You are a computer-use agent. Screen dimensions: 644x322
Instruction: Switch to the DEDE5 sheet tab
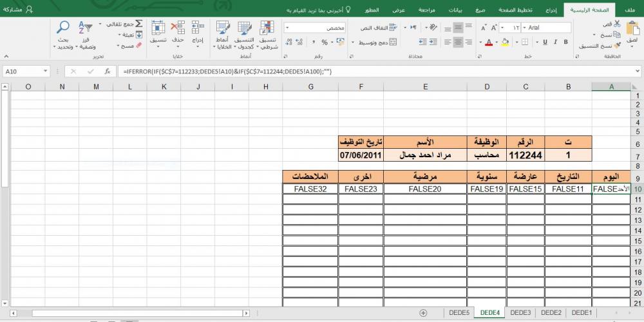tap(459, 312)
